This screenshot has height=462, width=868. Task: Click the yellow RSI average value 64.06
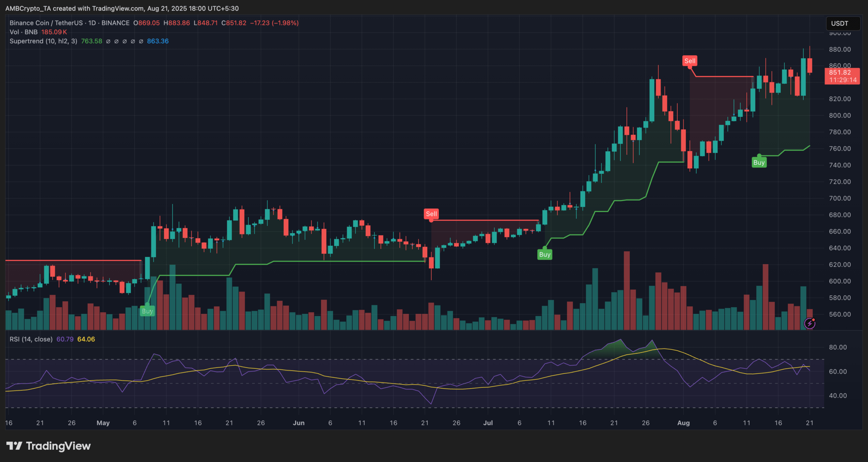[86, 339]
